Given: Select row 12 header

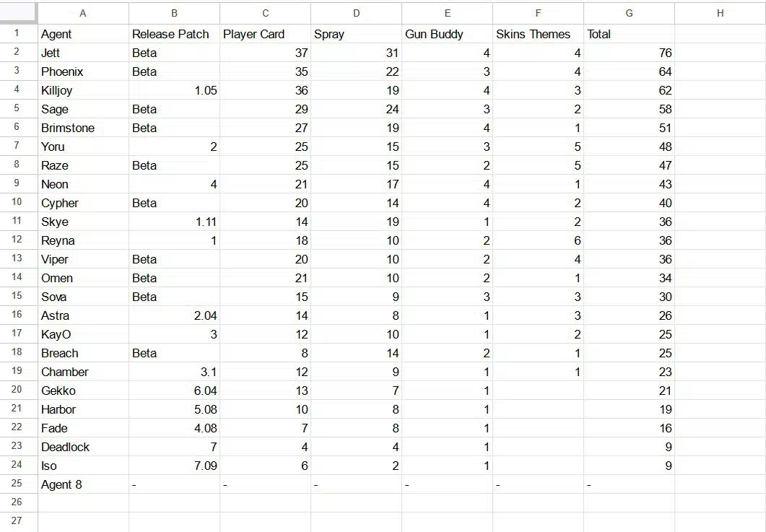Looking at the screenshot, I should point(19,240).
